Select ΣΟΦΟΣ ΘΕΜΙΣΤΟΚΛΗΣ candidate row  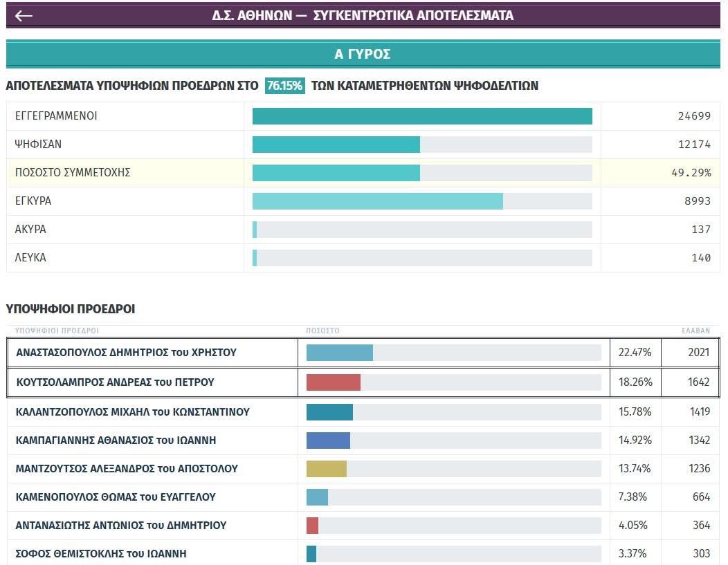[101, 554]
